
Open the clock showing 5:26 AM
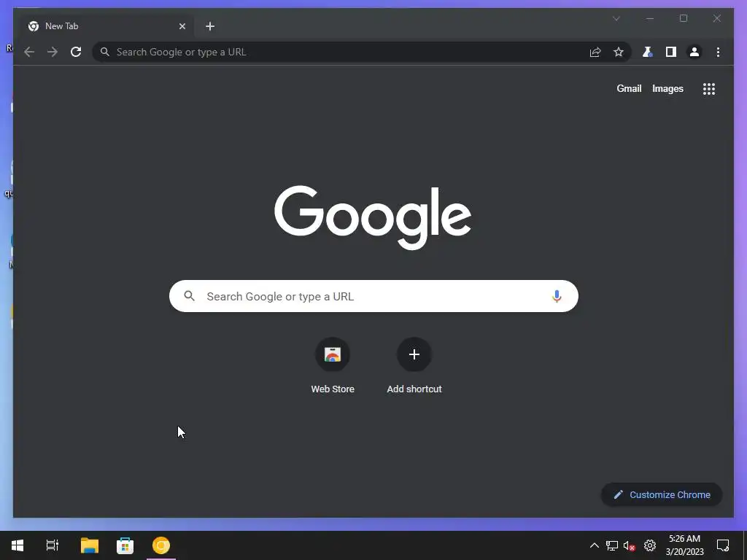(x=684, y=545)
